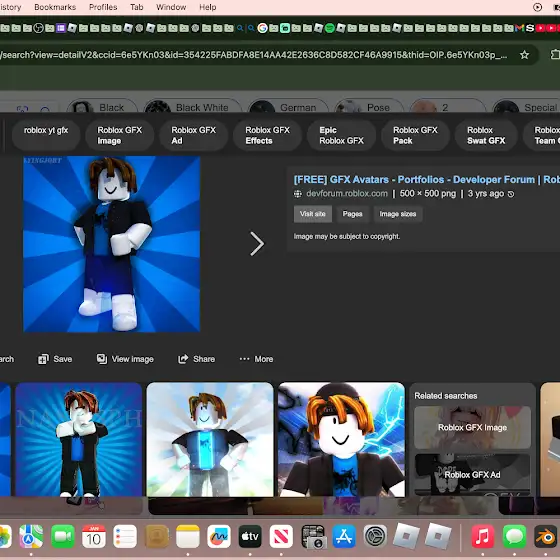This screenshot has height=560, width=560.
Task: Select the Pose filter chip
Action: (x=369, y=107)
